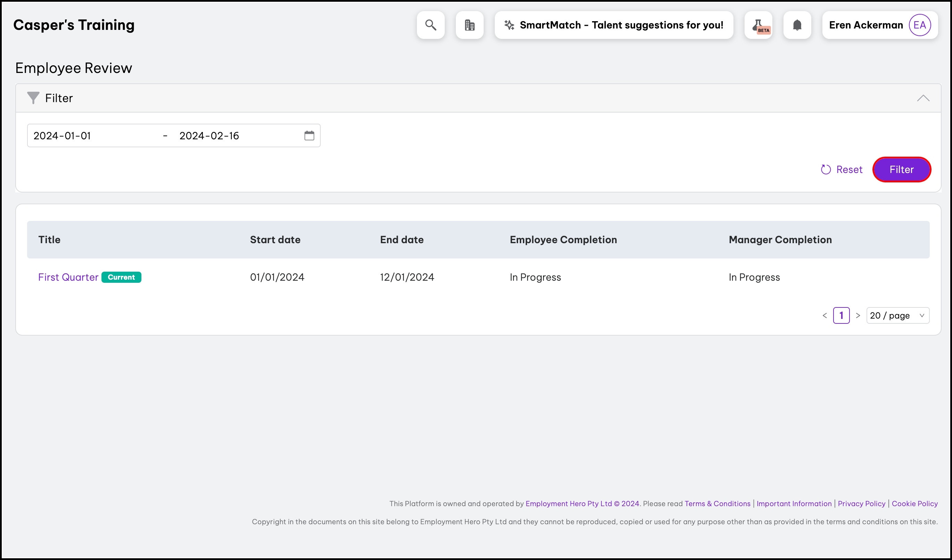Open the First Quarter review
The width and height of the screenshot is (952, 560).
tap(68, 277)
